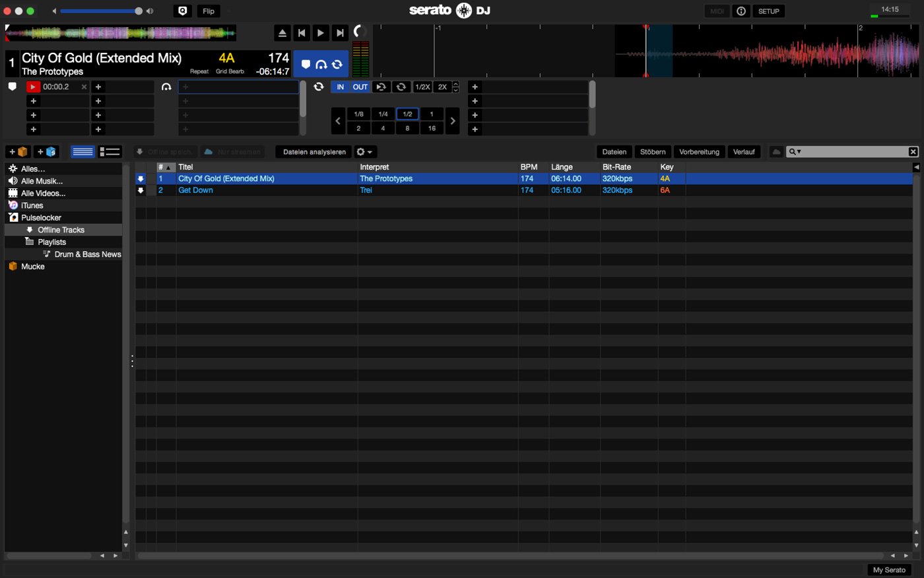924x578 pixels.
Task: Open the gear settings dropdown beside Dateien analysieren
Action: 364,152
